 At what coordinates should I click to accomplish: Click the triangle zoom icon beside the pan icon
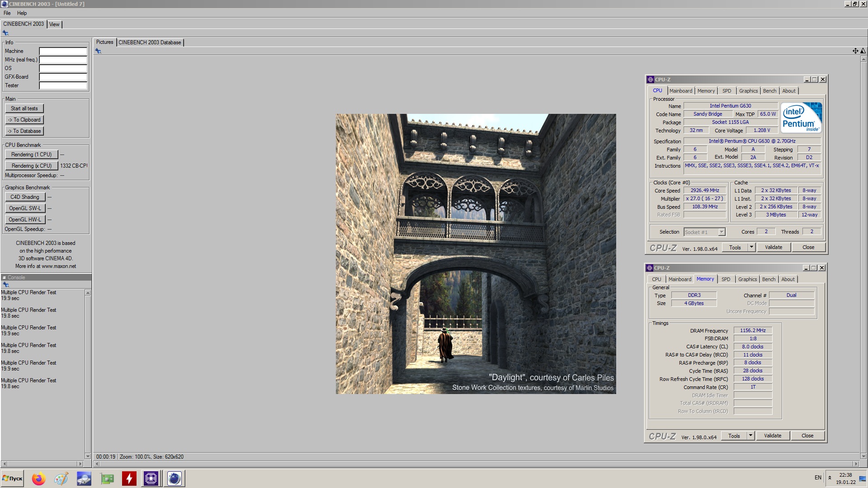coord(863,51)
